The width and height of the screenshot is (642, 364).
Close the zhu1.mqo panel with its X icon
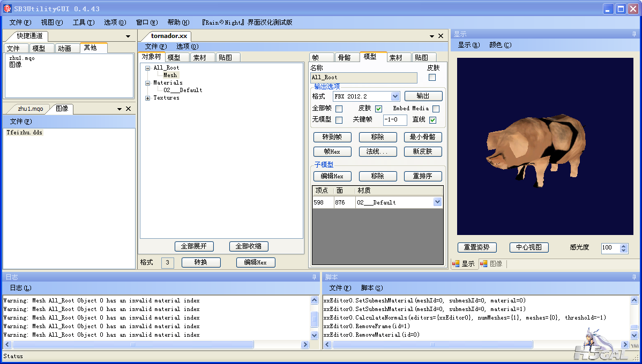pos(128,109)
